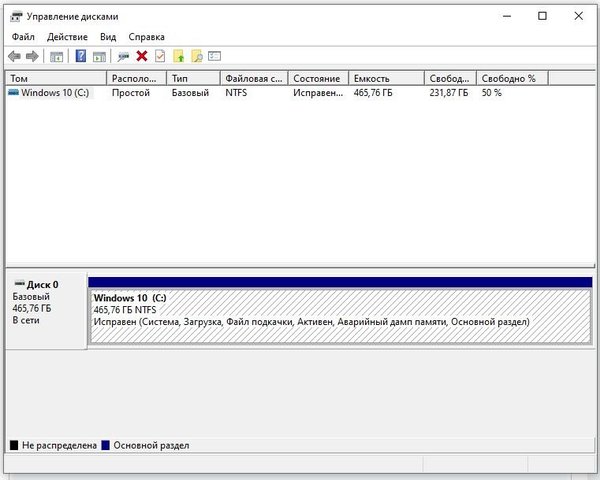The width and height of the screenshot is (600, 480).
Task: Sort by the Емкость column header
Action: pos(385,78)
